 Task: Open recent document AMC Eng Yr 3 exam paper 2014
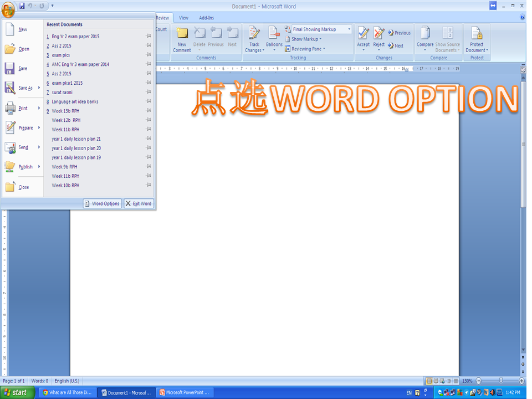coord(80,64)
